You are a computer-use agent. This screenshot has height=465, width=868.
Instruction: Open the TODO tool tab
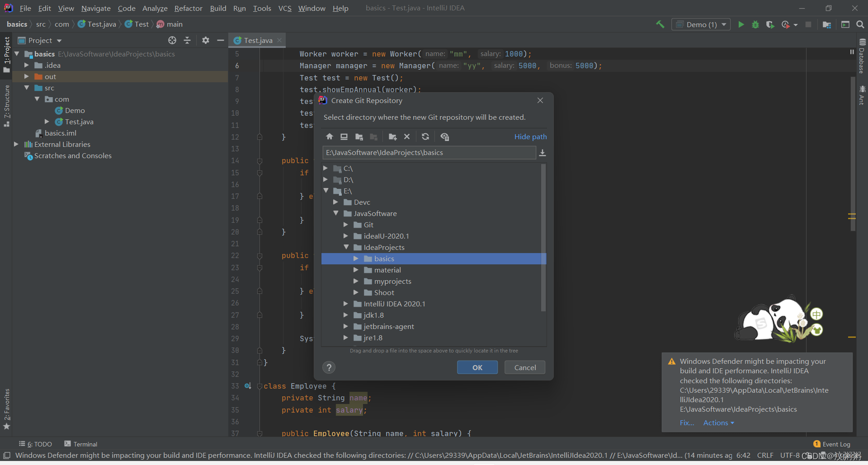click(36, 444)
